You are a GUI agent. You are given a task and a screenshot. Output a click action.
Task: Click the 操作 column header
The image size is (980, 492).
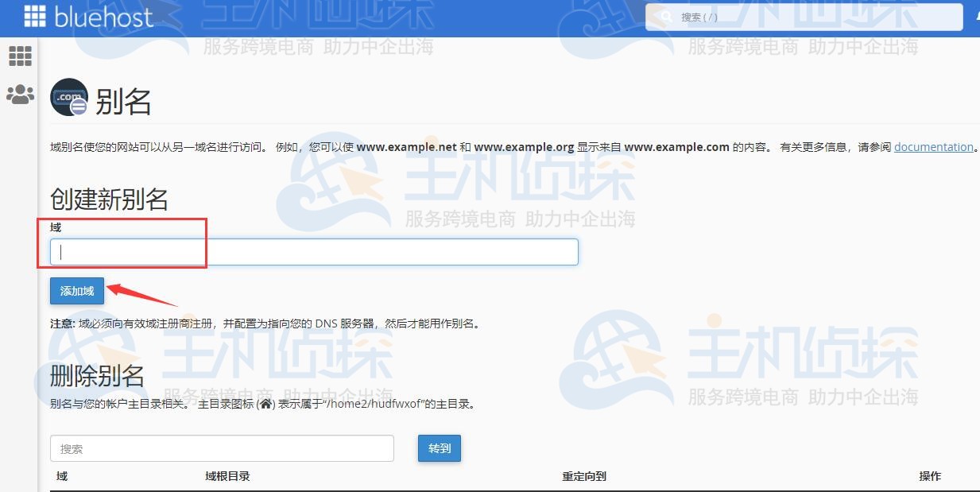tap(930, 476)
